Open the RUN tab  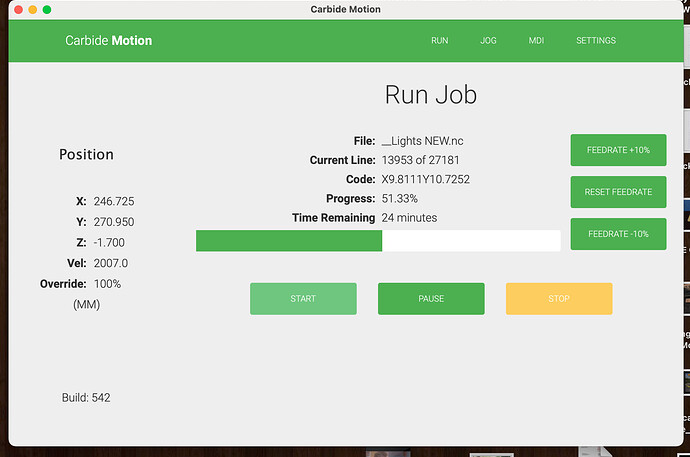(439, 40)
